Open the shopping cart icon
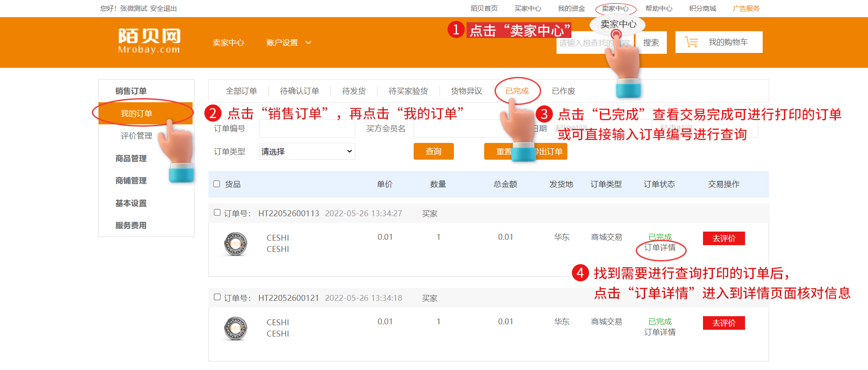This screenshot has height=370, width=868. (x=691, y=42)
